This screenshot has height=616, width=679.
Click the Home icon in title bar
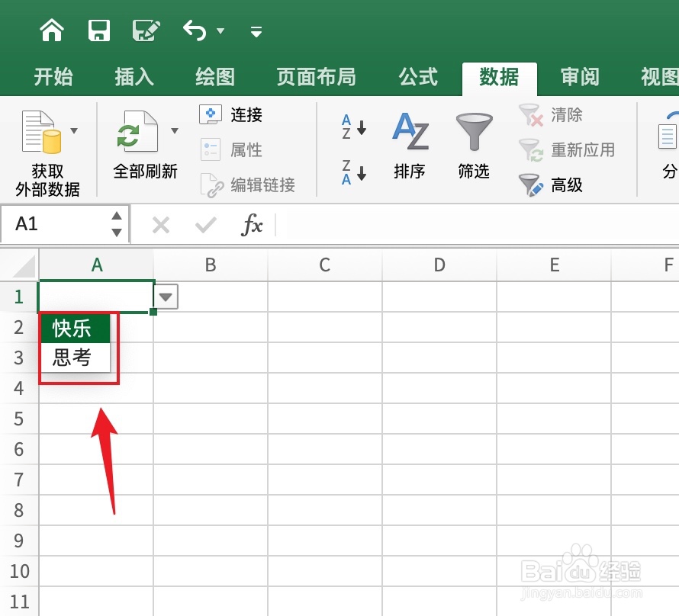(52, 30)
